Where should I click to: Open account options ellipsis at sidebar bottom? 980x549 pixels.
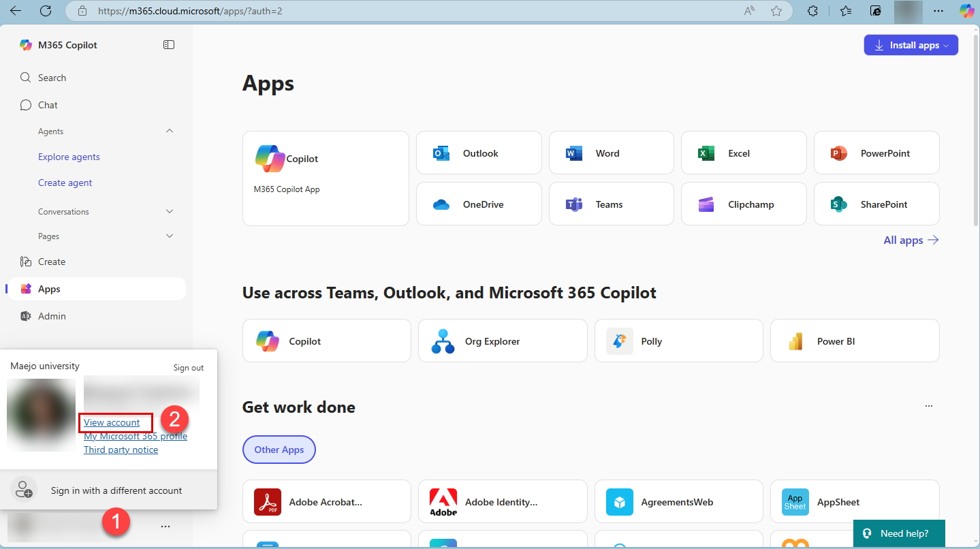[x=166, y=527]
